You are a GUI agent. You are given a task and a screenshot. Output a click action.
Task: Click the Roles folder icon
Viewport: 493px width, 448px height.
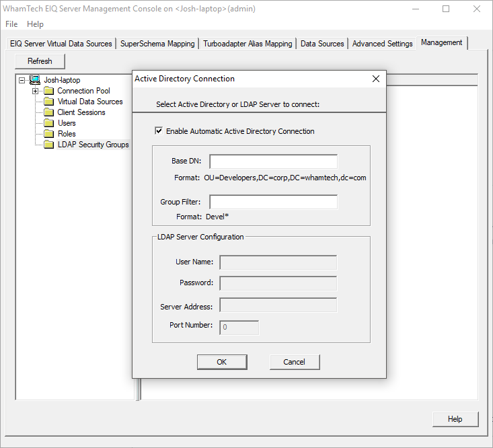(x=48, y=134)
